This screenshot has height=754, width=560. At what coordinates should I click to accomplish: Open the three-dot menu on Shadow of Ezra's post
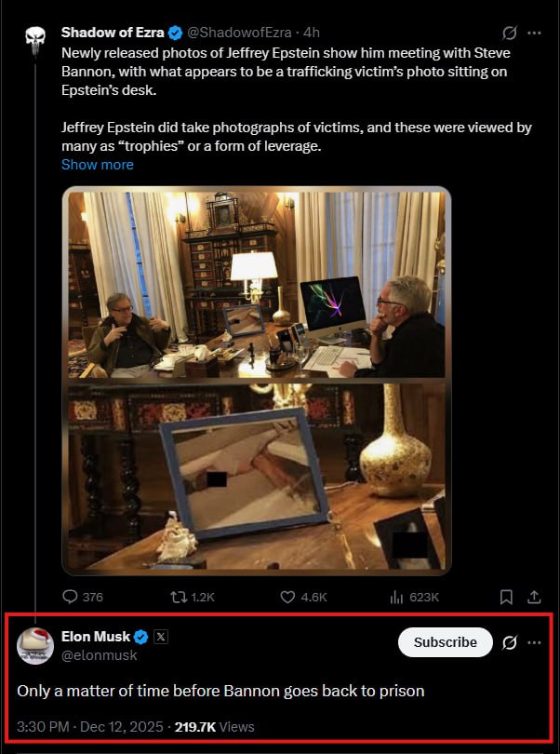534,33
